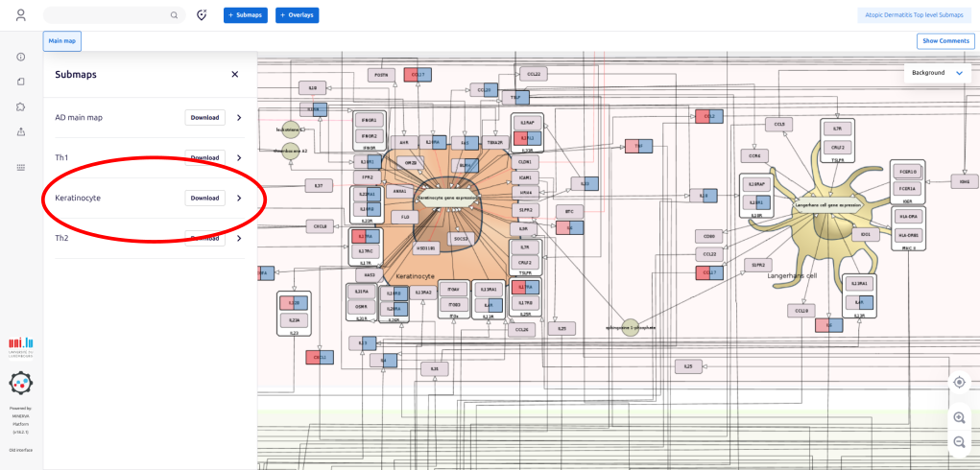Viewport: 980px width, 470px height.
Task: Zoom in on the map
Action: (x=958, y=418)
